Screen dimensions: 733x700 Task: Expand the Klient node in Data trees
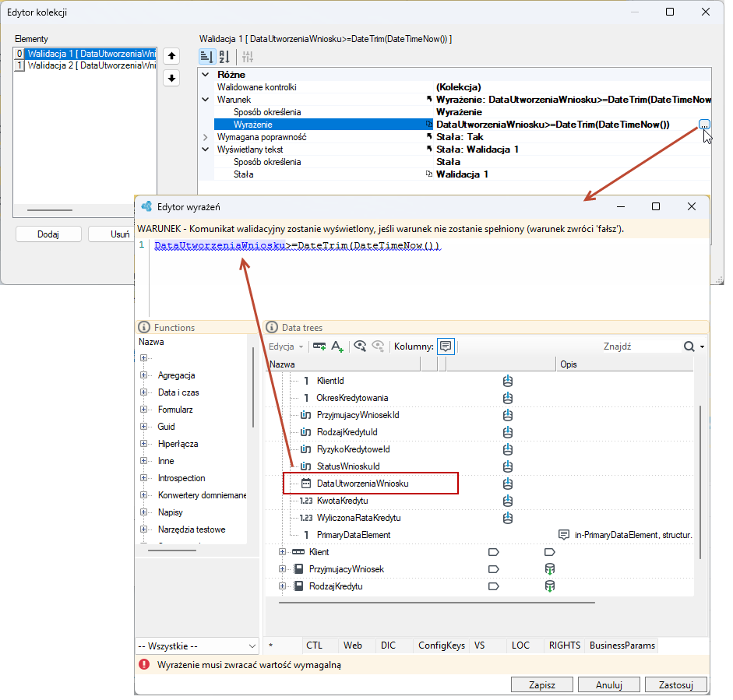[x=282, y=552]
